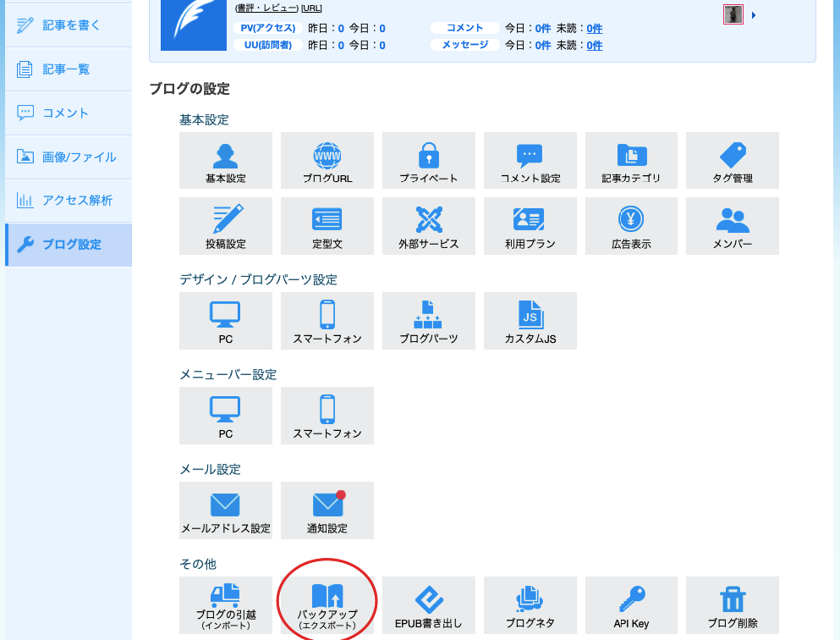Click the blog feather logo image

194,25
